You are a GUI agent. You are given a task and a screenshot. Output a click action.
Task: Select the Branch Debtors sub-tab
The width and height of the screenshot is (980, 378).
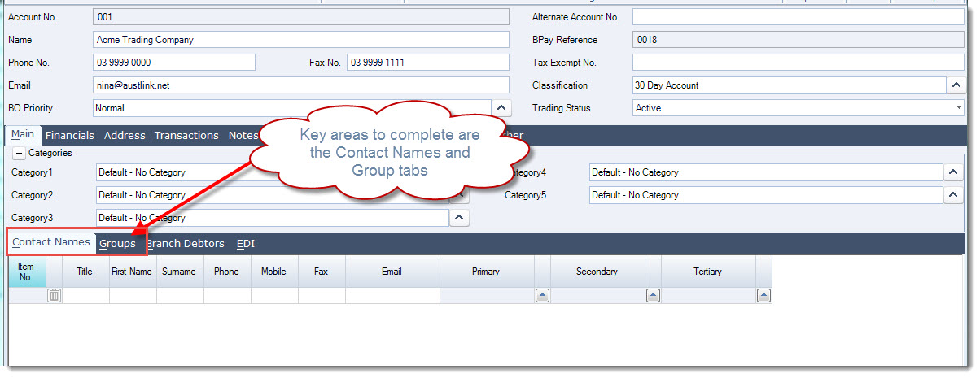point(186,243)
